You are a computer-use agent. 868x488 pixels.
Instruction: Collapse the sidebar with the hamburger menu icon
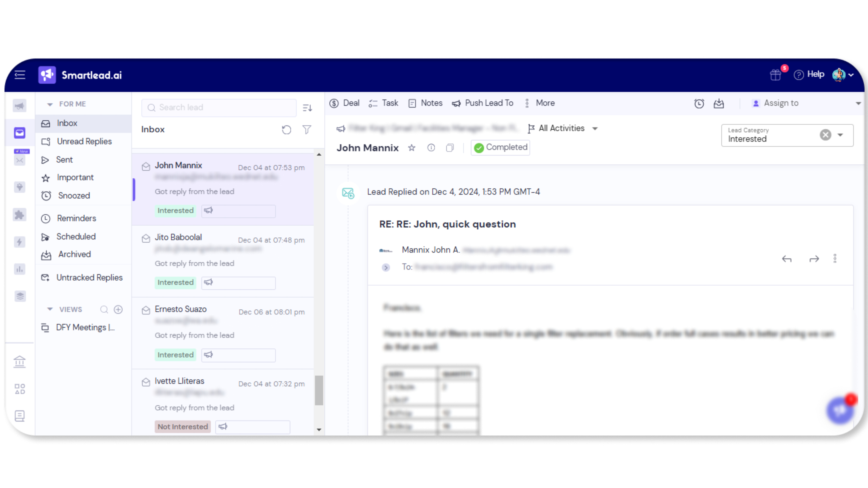[20, 75]
